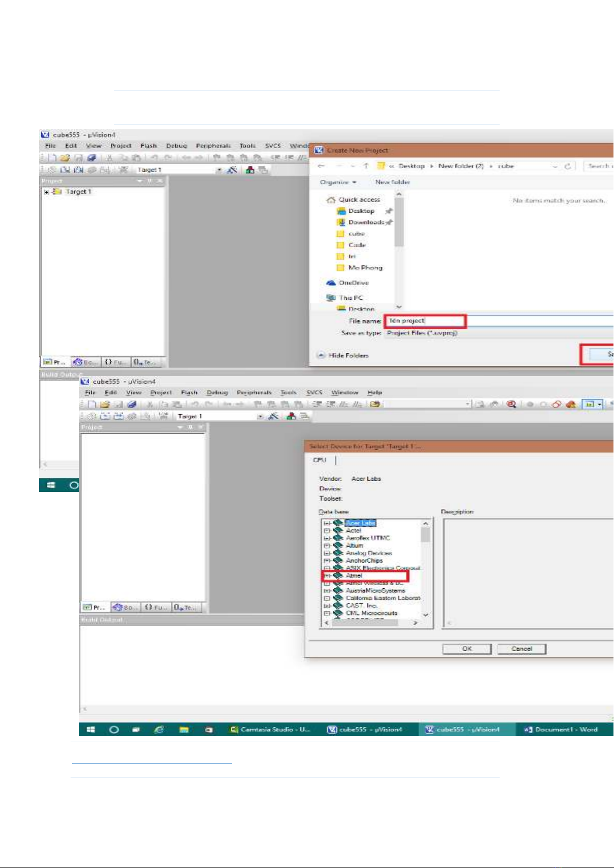Refresh the folder view in Create New Project
The image size is (614, 868).
tap(568, 166)
